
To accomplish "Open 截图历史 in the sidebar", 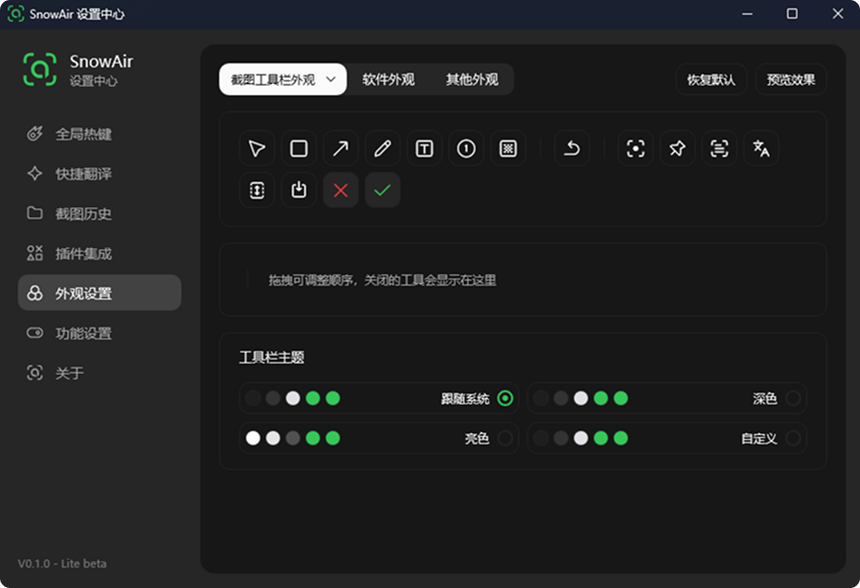I will coord(99,213).
